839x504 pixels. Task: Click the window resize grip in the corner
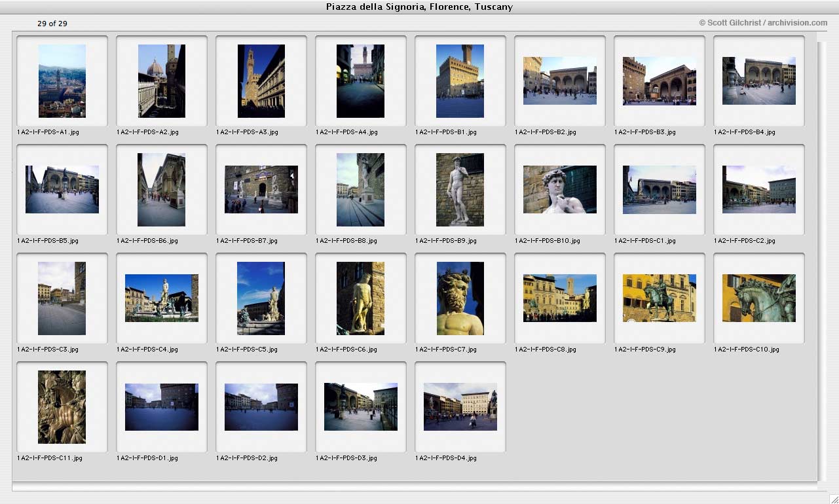click(x=833, y=498)
